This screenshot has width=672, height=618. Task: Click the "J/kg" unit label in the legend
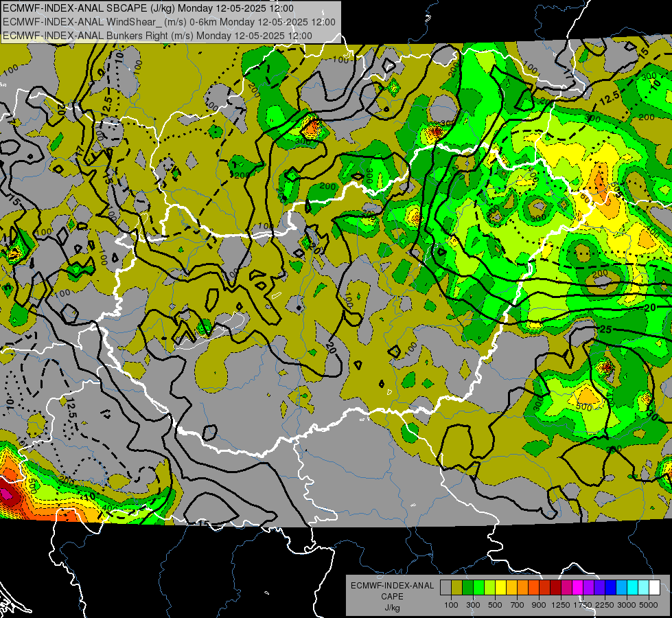tap(392, 608)
